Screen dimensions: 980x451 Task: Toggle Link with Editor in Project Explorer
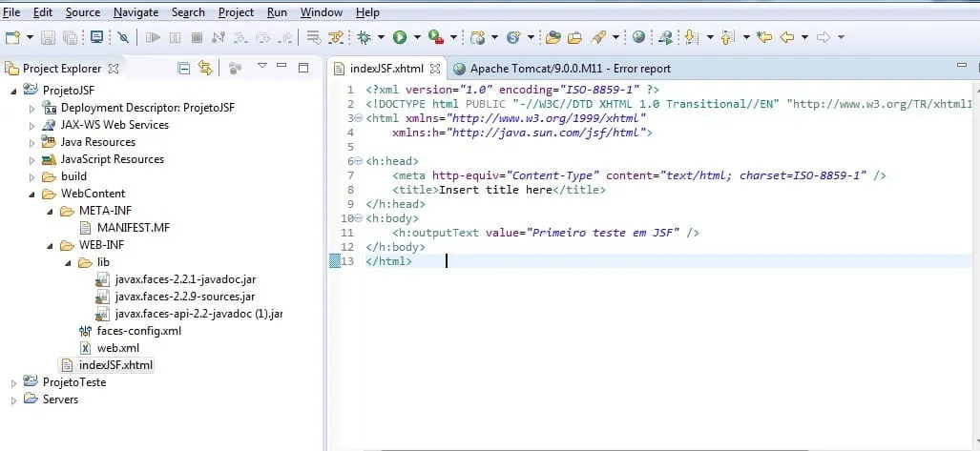[205, 68]
